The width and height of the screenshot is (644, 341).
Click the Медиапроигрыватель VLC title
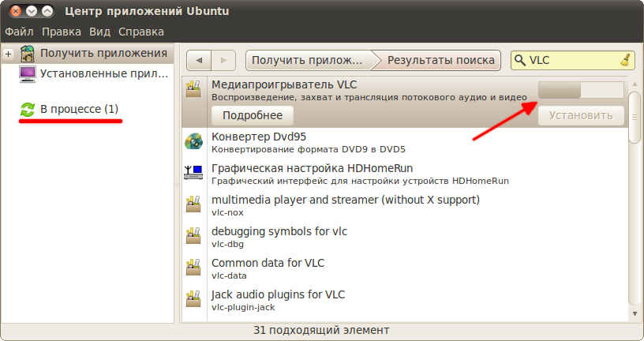[x=284, y=84]
